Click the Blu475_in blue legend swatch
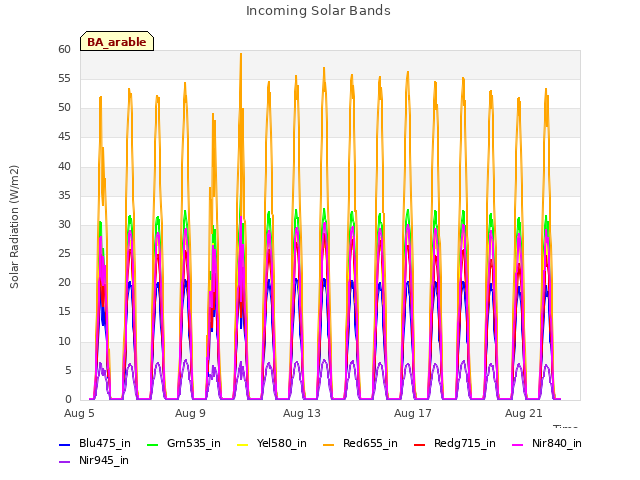 pyautogui.click(x=65, y=444)
